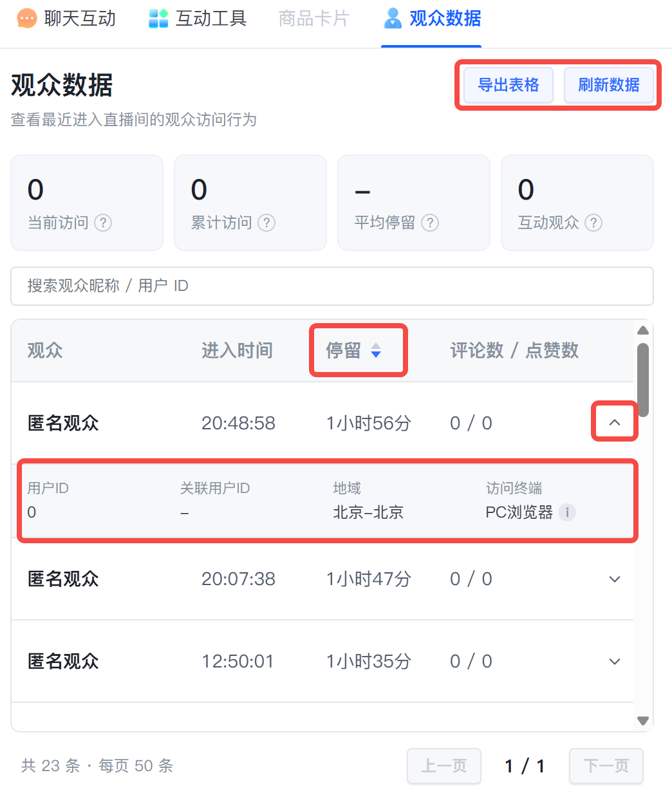Click info icon next to PC浏览器

567,512
